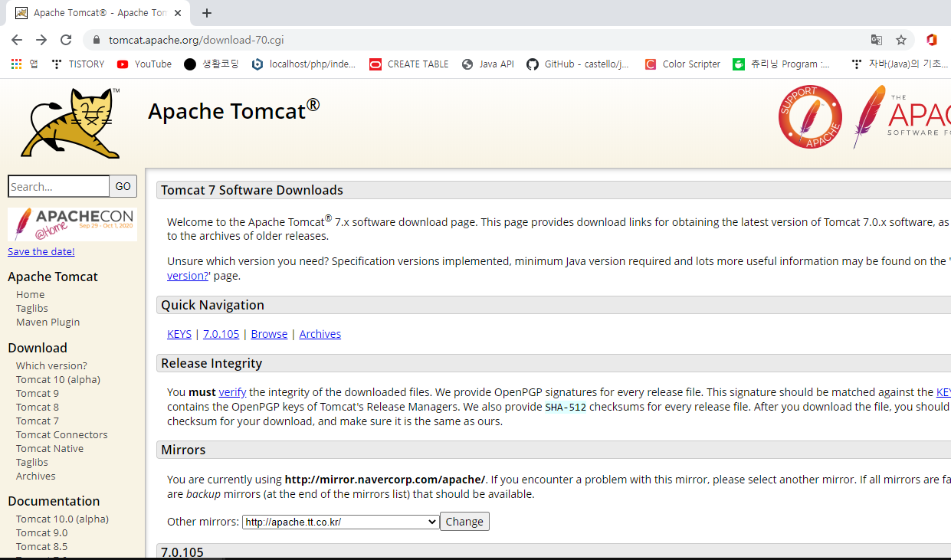Open the YouTube bookmark
The width and height of the screenshot is (951, 560).
(x=144, y=64)
